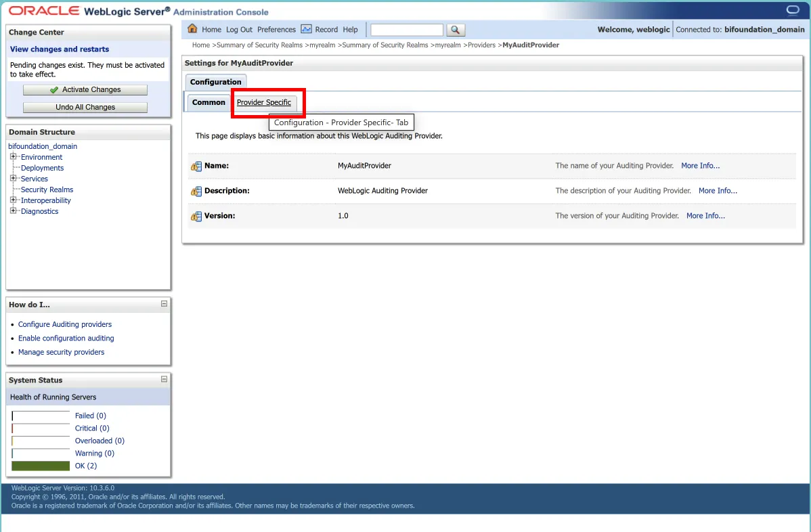Click the Failed health status bar
Image resolution: width=811 pixels, height=532 pixels.
[x=41, y=416]
